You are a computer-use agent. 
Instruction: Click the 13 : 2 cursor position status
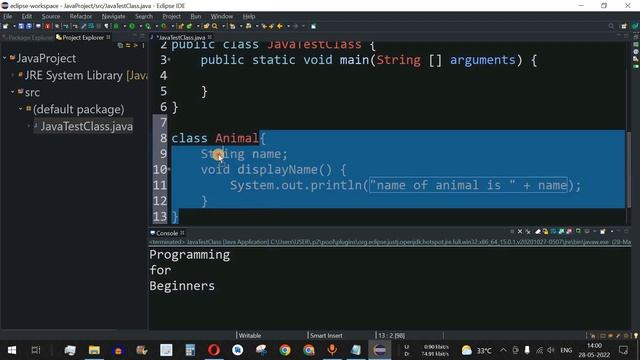tap(391, 336)
